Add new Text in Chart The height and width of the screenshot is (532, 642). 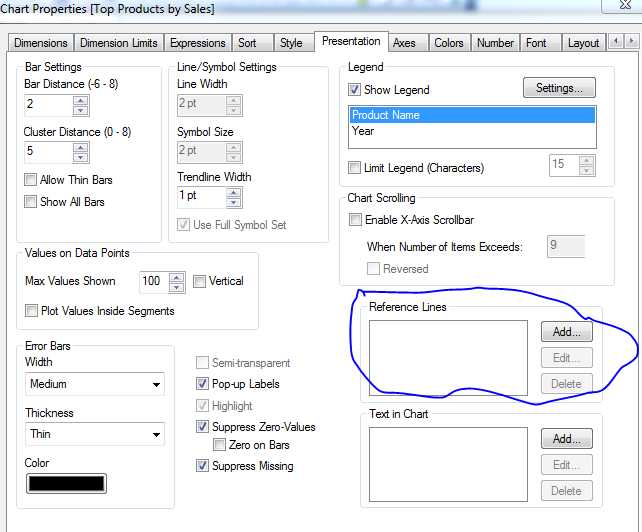tap(567, 439)
